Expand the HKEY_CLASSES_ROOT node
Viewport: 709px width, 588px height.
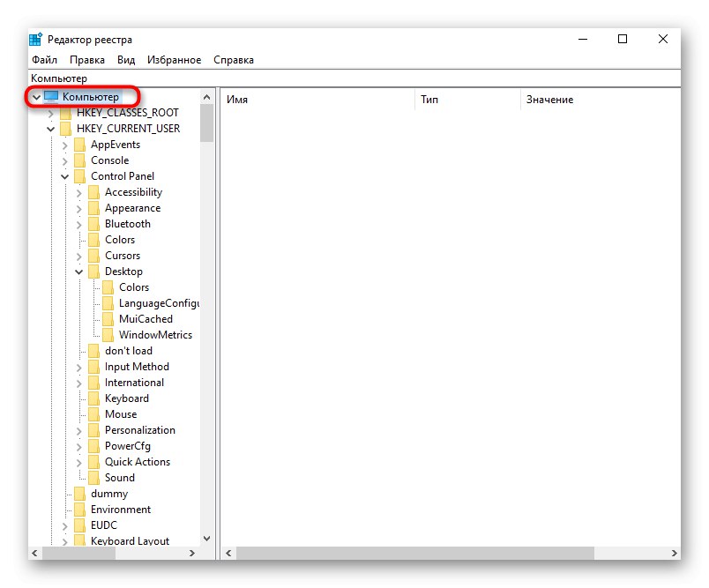point(50,114)
